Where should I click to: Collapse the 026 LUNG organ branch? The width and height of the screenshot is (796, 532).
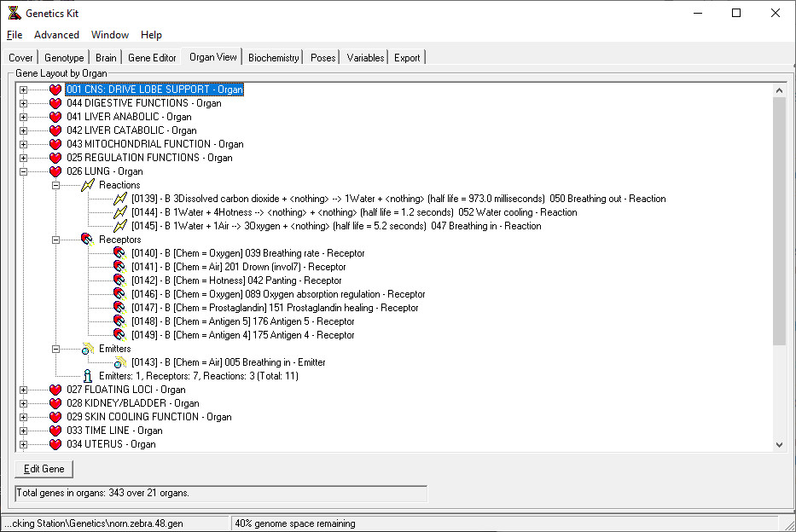(x=23, y=171)
